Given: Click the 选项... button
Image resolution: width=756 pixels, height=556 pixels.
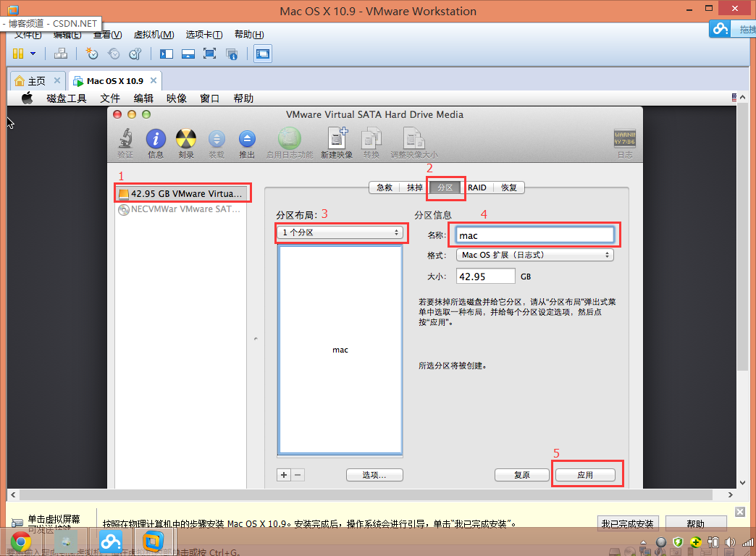Looking at the screenshot, I should point(374,475).
